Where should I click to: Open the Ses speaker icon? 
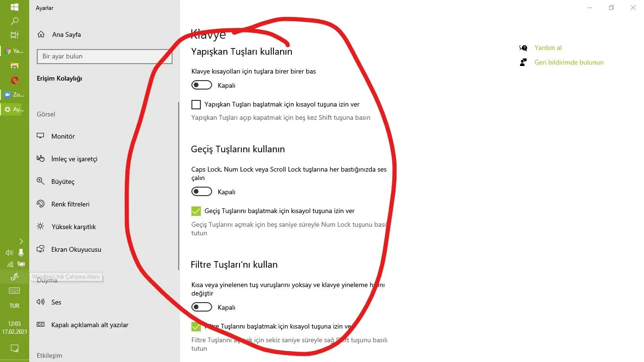coord(41,302)
